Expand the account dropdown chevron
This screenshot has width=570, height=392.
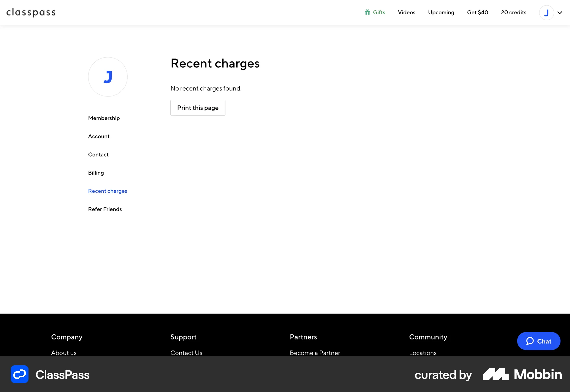click(560, 12)
